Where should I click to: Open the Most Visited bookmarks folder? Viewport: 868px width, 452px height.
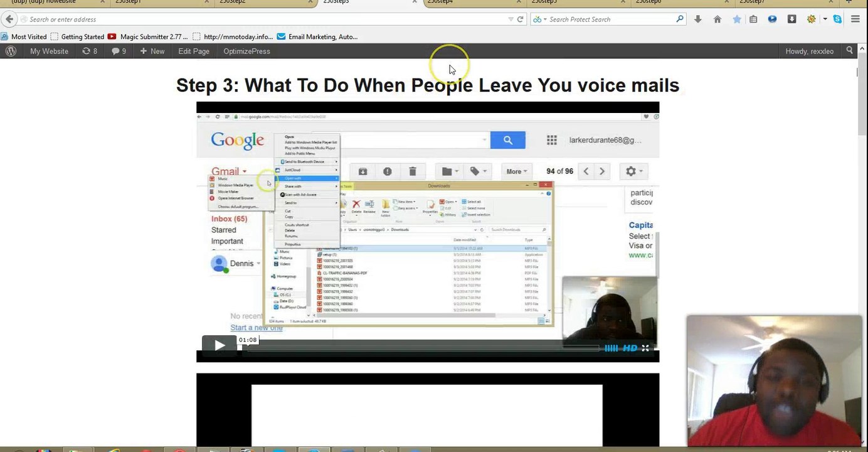point(24,36)
